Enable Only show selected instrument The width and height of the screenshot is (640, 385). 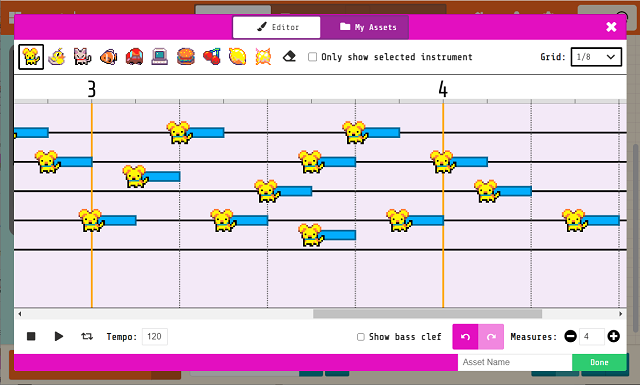point(312,57)
